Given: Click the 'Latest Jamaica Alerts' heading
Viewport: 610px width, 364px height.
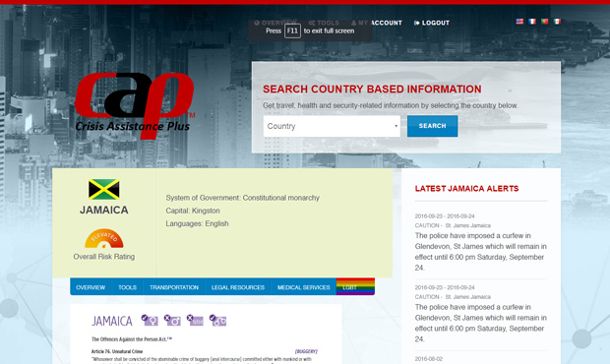Looking at the screenshot, I should click(466, 189).
